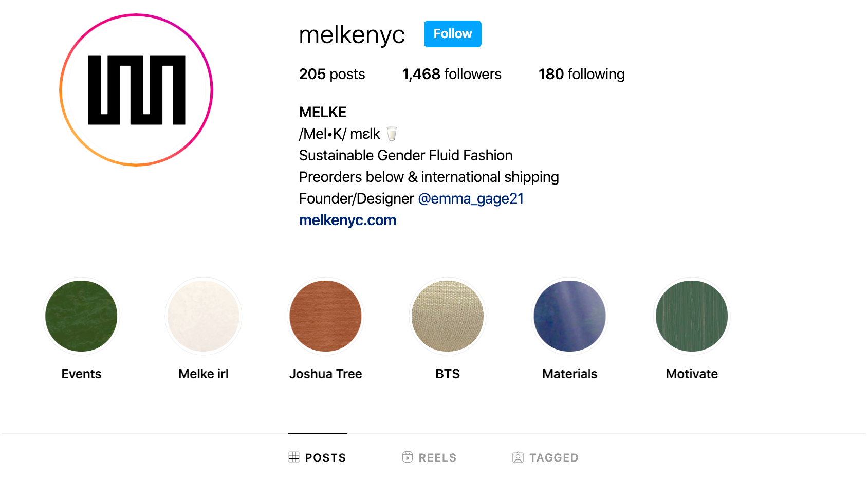Click the 205 posts count
868x478 pixels.
(332, 74)
